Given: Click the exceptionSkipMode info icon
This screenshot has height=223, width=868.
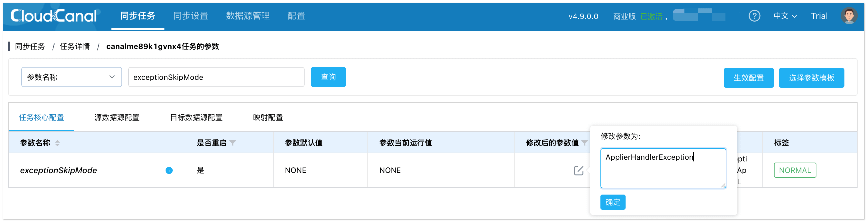Looking at the screenshot, I should (169, 170).
